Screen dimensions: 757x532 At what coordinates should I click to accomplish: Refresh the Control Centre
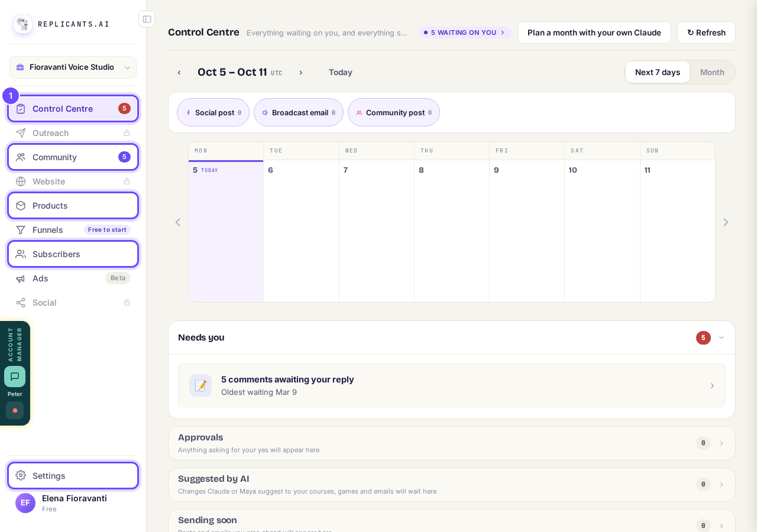click(x=706, y=33)
